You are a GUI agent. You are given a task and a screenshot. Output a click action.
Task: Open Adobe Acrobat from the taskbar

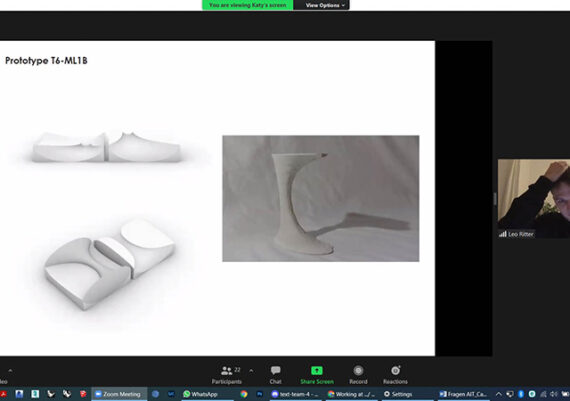coord(4,394)
